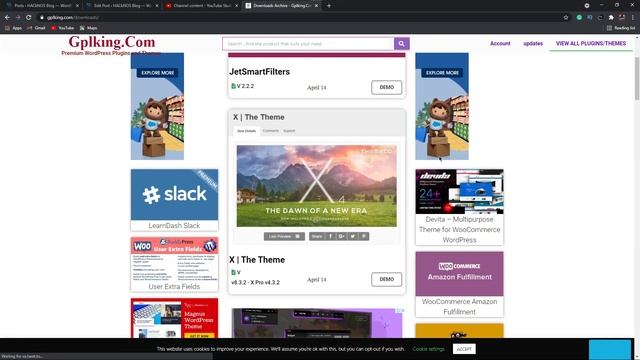
Task: Open the Reading list
Action: 621,28
